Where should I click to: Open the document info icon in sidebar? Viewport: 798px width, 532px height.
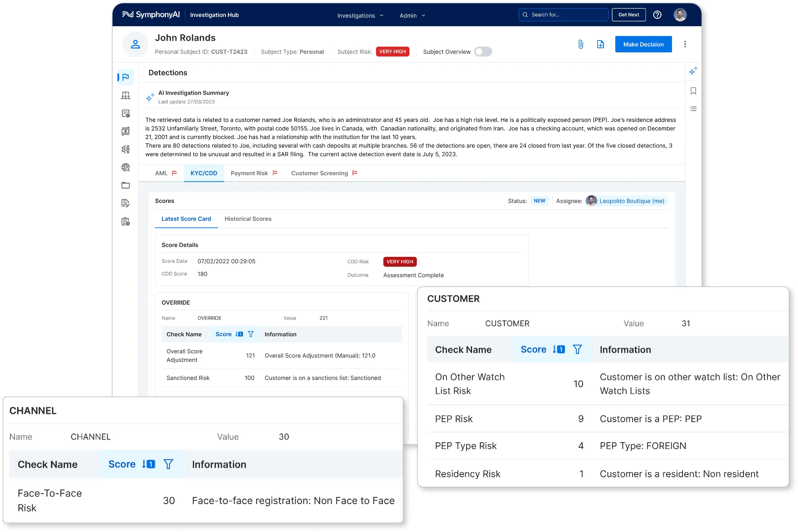pos(126,113)
